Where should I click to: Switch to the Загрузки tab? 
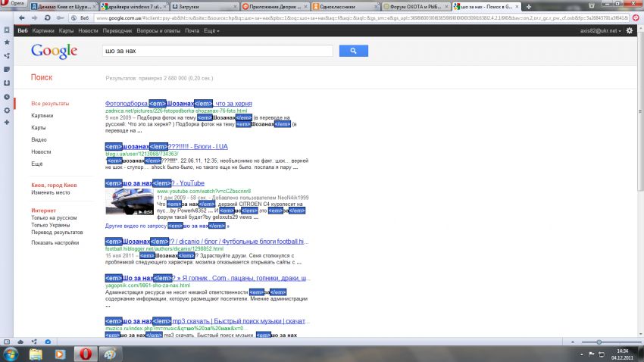tap(204, 7)
